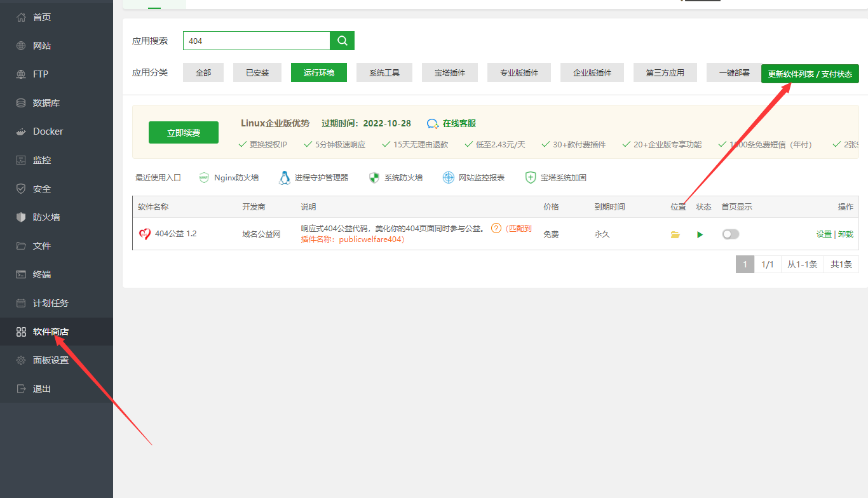This screenshot has height=498, width=868.
Task: Select the 专业版插件 category tab
Action: [519, 73]
